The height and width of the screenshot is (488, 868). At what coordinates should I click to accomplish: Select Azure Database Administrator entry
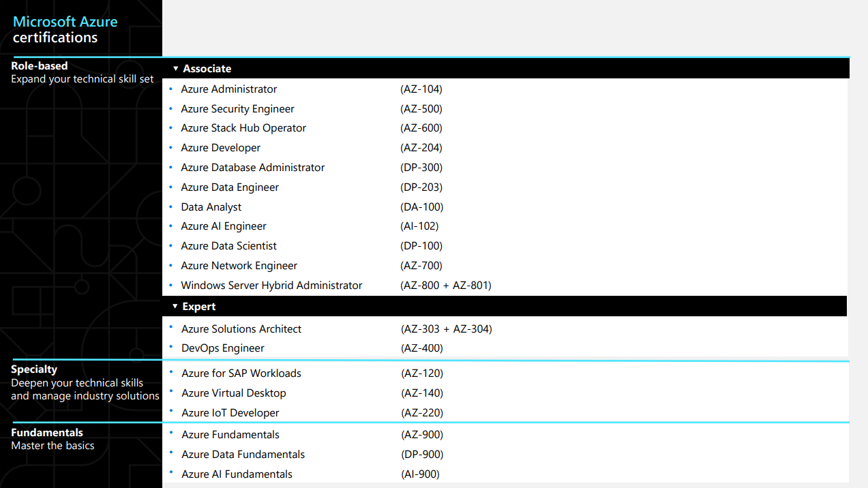(253, 168)
